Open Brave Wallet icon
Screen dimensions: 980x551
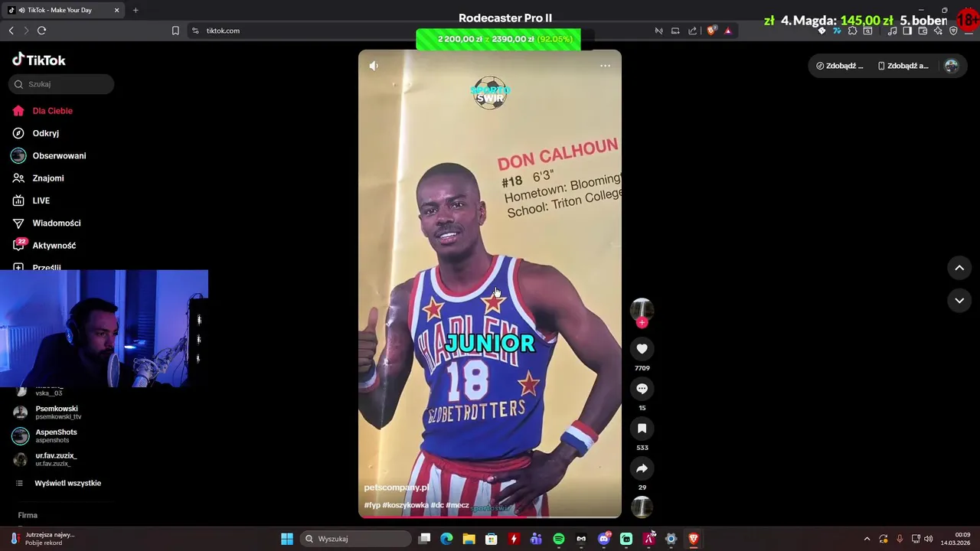coord(923,31)
